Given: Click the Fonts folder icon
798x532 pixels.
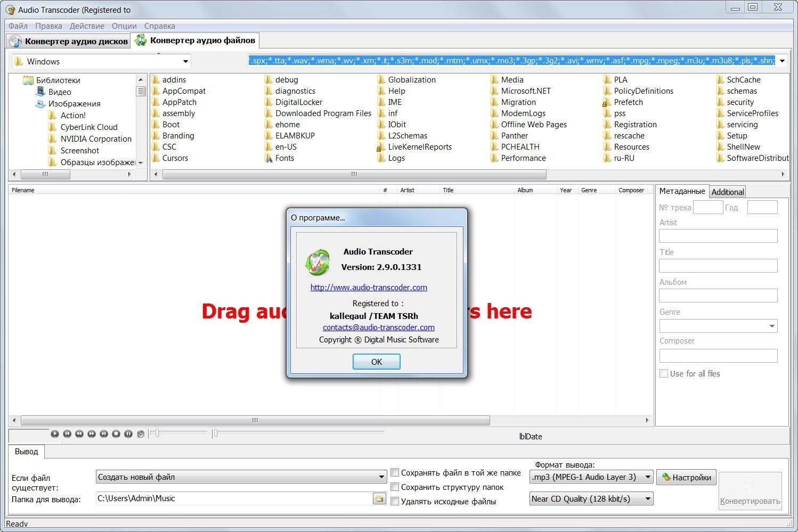Looking at the screenshot, I should click(x=269, y=158).
